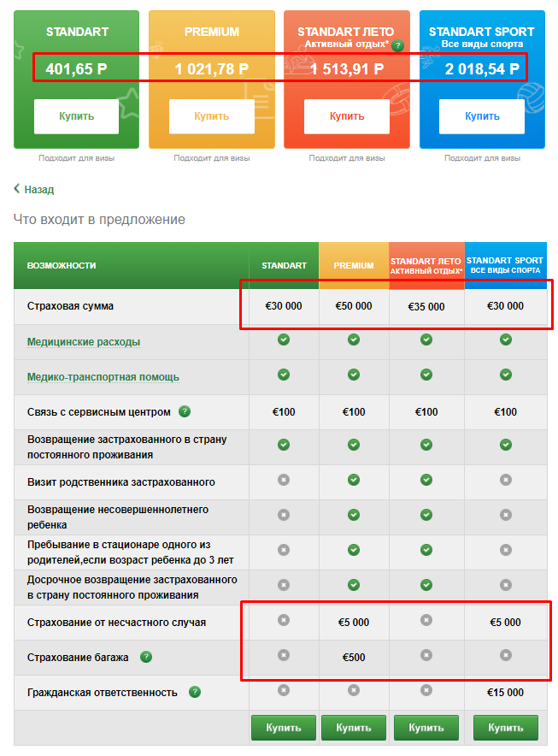Click help icon next to Активный отдых in red card
The height and width of the screenshot is (756, 558).
point(397,46)
